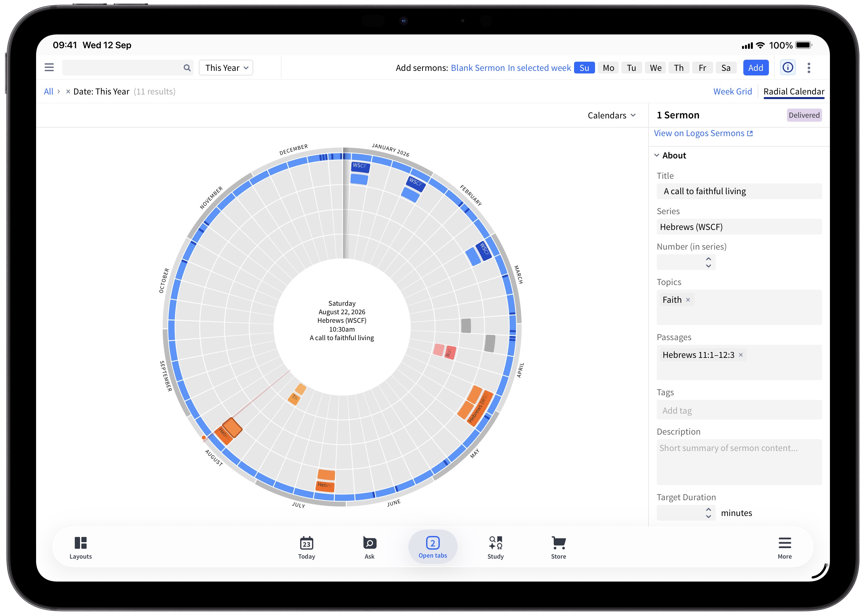Image resolution: width=866 pixels, height=616 pixels.
Task: Open the This Year date dropdown
Action: click(226, 68)
